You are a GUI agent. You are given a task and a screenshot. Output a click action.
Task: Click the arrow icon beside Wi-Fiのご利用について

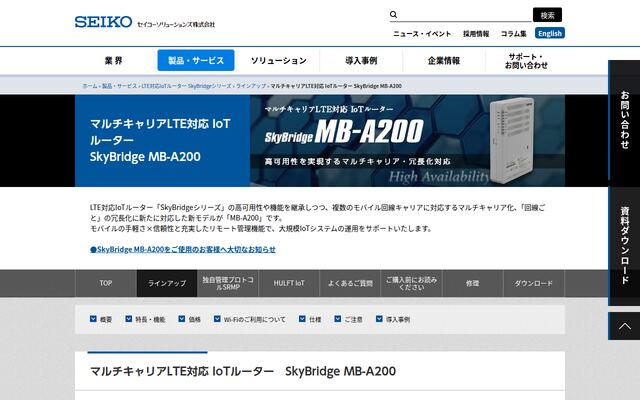217,319
